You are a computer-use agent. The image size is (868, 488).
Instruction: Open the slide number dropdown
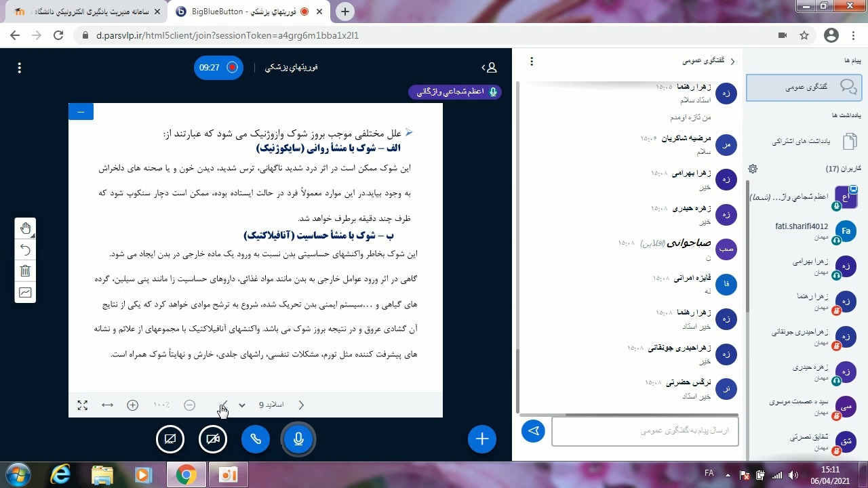(242, 405)
